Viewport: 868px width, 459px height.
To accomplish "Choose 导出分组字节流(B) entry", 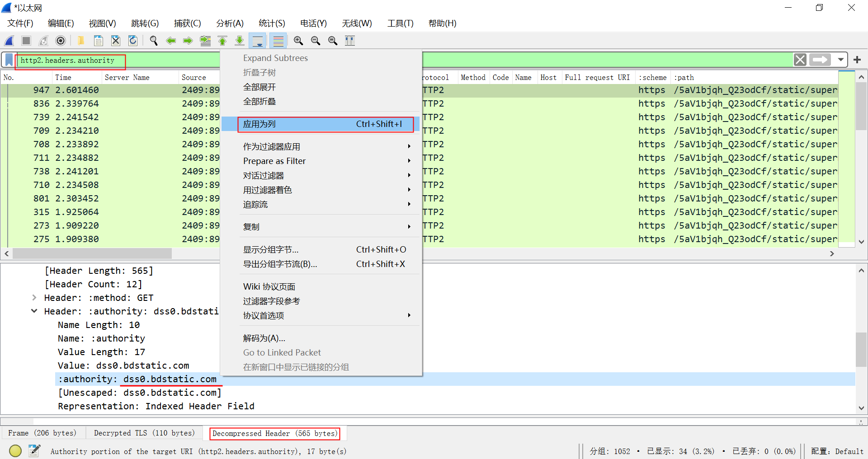I will (x=321, y=264).
